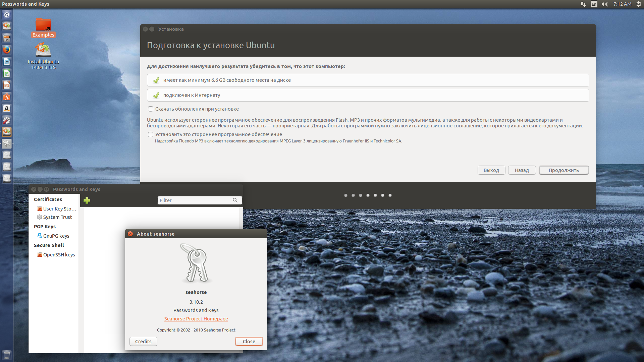Click the 'Certificates' sidebar heading
644x362 pixels.
[48, 199]
